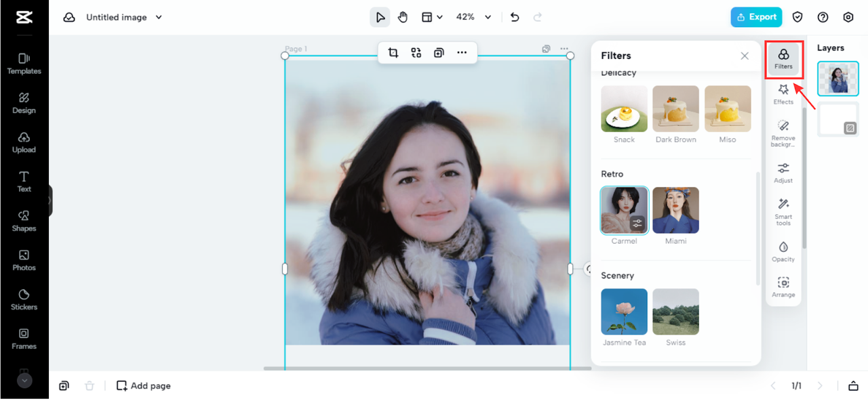868x403 pixels.
Task: Open the Templates panel
Action: tap(24, 64)
